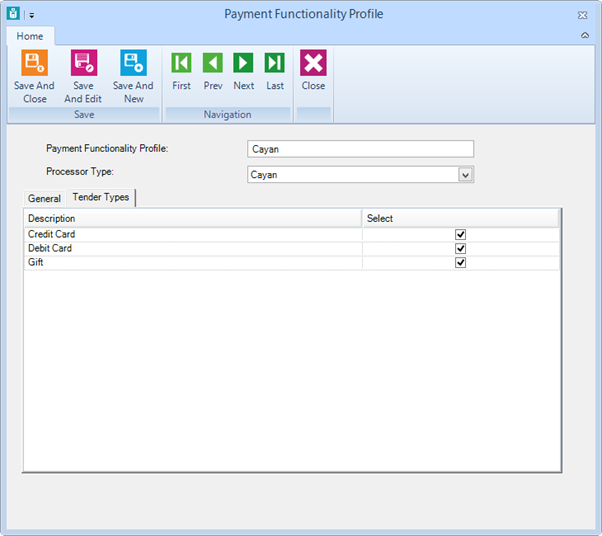This screenshot has width=602, height=536.
Task: Select the Debit Card row text
Action: pos(50,248)
